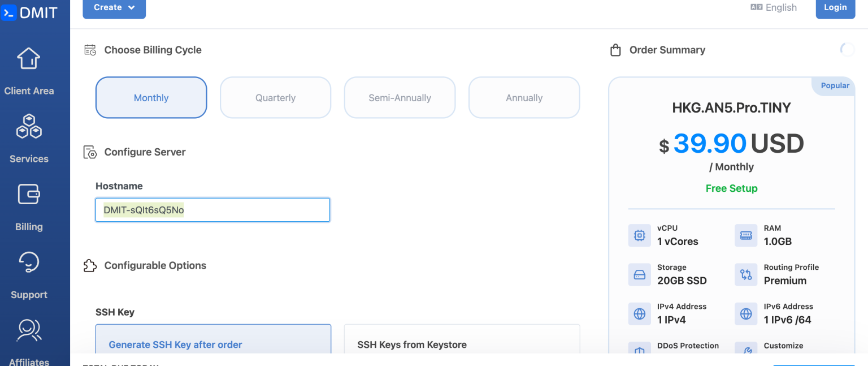The image size is (868, 366).
Task: Click the Hostname input field
Action: tap(212, 210)
